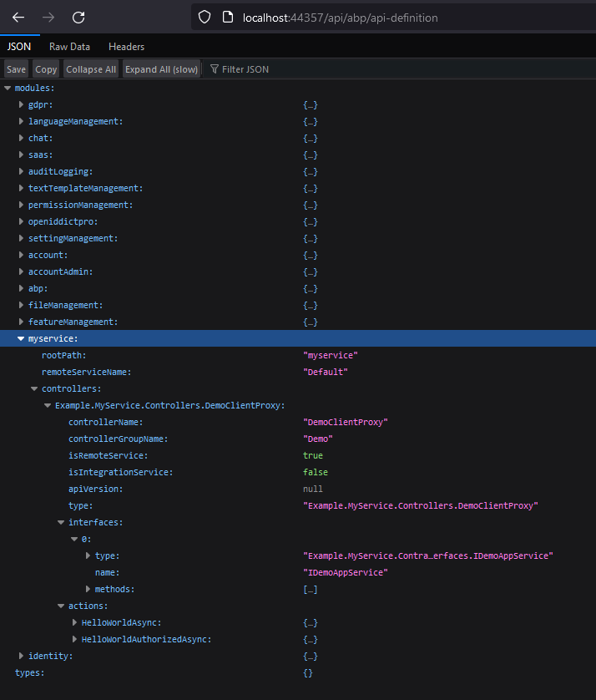Image resolution: width=596 pixels, height=700 pixels.
Task: Open the Headers tab
Action: pos(126,47)
